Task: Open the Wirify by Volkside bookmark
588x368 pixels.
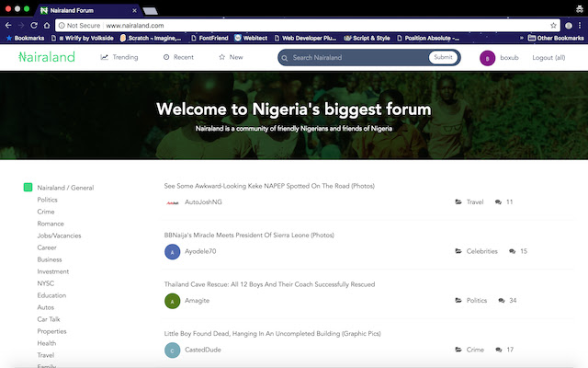Action: (83, 38)
